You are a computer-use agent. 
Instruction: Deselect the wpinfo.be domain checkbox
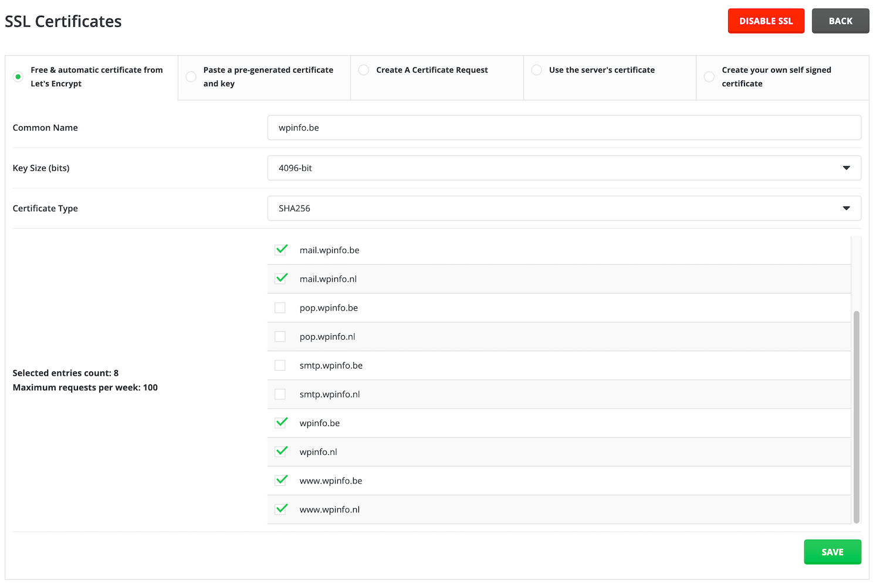click(280, 423)
